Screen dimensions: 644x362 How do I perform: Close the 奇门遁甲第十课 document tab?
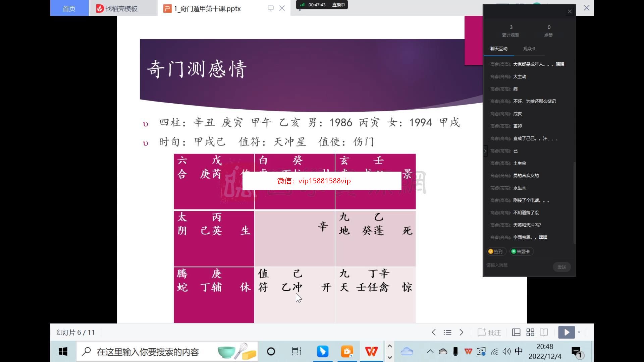[x=282, y=8]
